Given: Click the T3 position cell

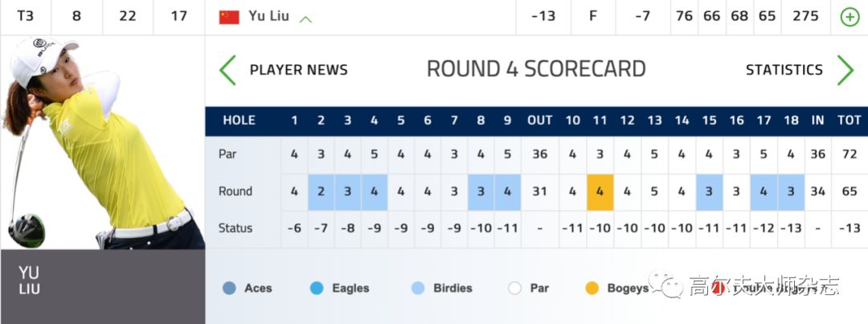Looking at the screenshot, I should 26,17.
